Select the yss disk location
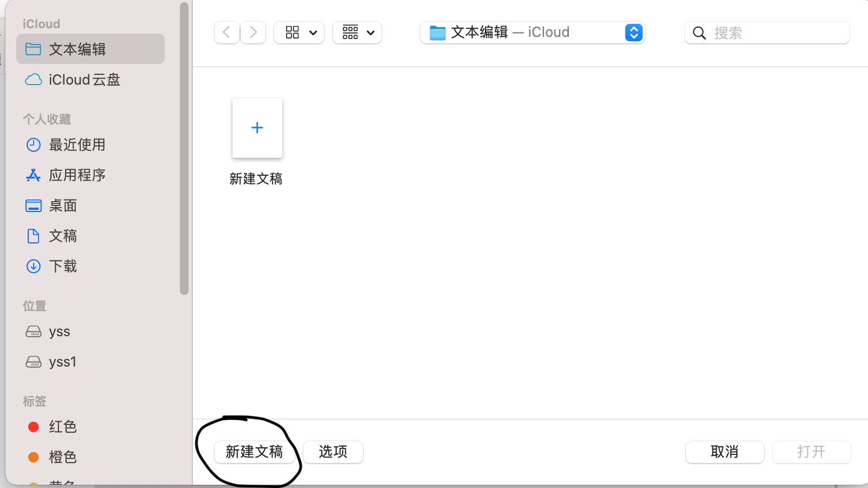 click(x=90, y=331)
